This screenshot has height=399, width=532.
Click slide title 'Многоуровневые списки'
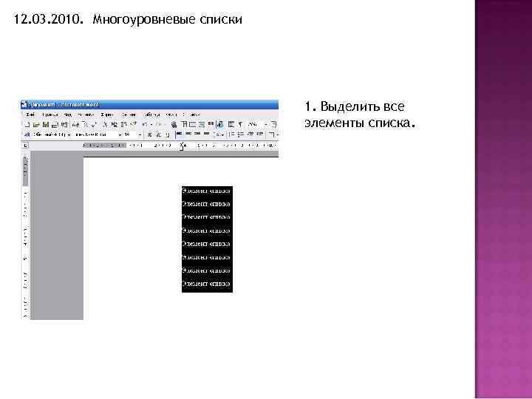168,19
